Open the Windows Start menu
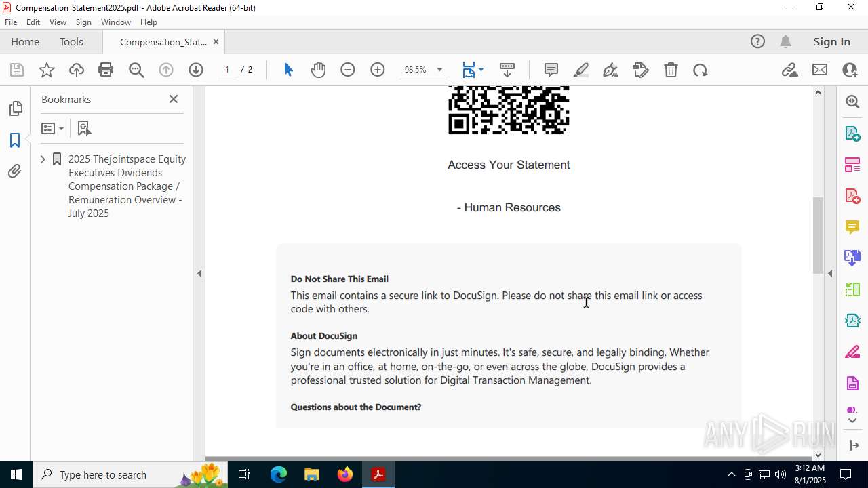Viewport: 868px width, 488px height. point(16,474)
